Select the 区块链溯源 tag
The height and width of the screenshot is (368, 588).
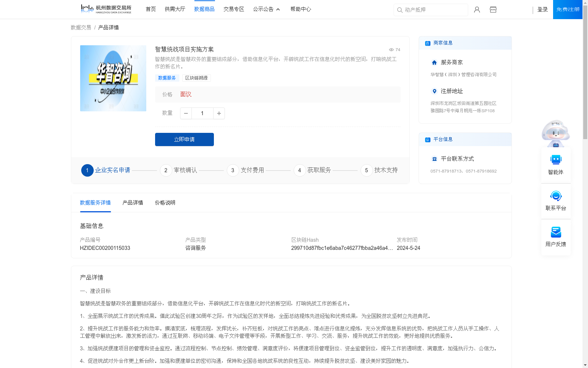click(x=196, y=78)
